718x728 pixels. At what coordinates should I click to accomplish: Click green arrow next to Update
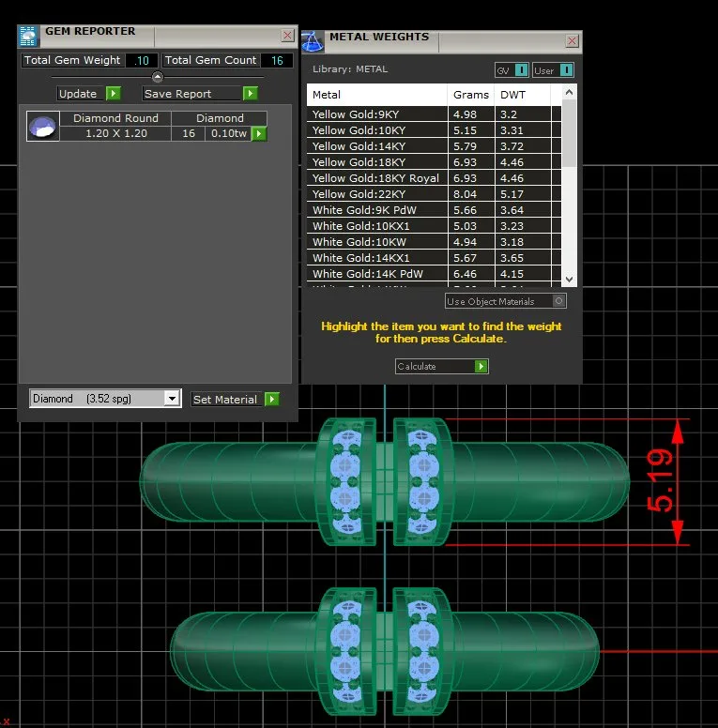coord(114,93)
